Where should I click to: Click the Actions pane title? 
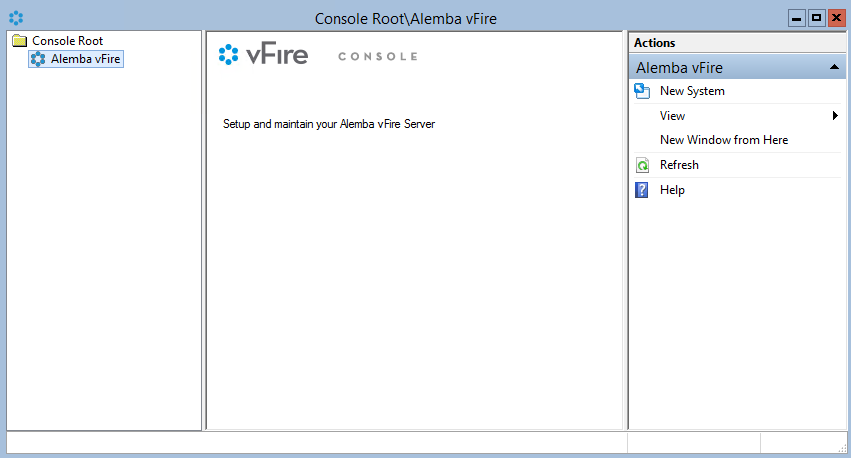coord(655,43)
